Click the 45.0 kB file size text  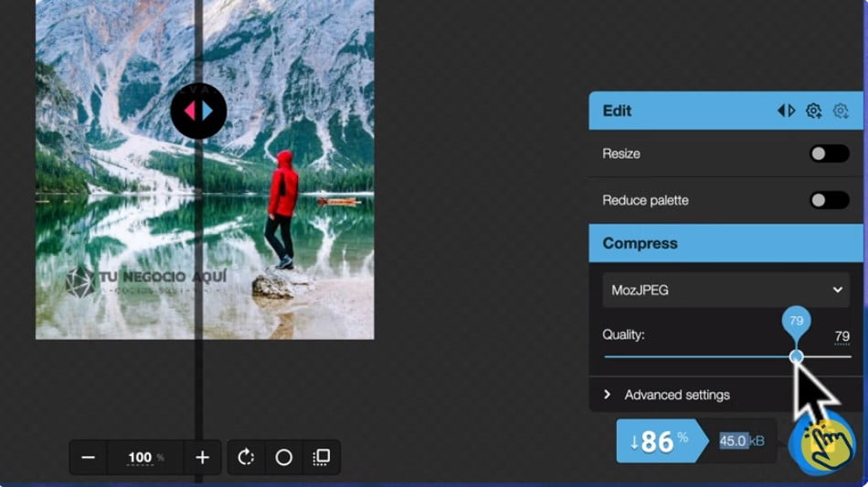742,441
